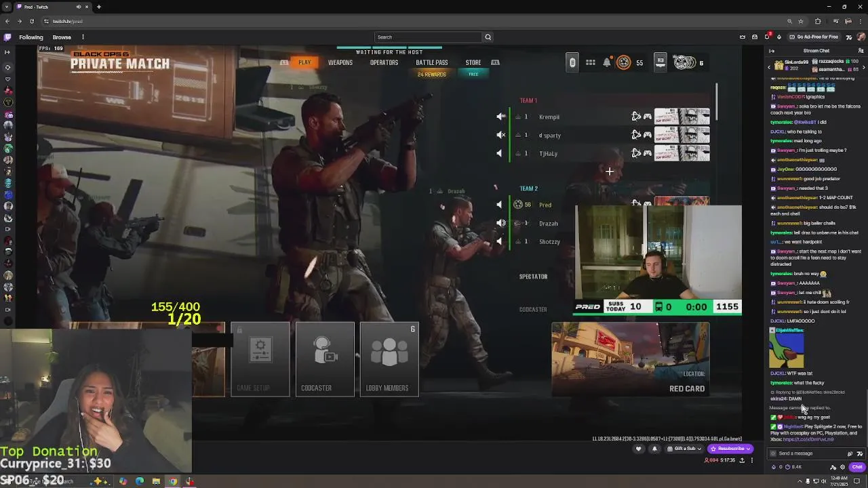
Task: Expand the followed channels sidebar arrow
Action: pyautogui.click(x=7, y=52)
